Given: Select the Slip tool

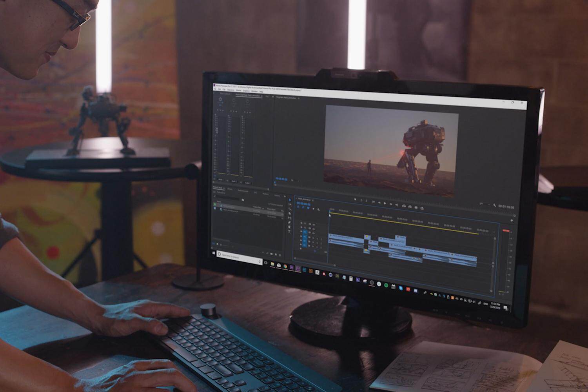Looking at the screenshot, I should 290,218.
